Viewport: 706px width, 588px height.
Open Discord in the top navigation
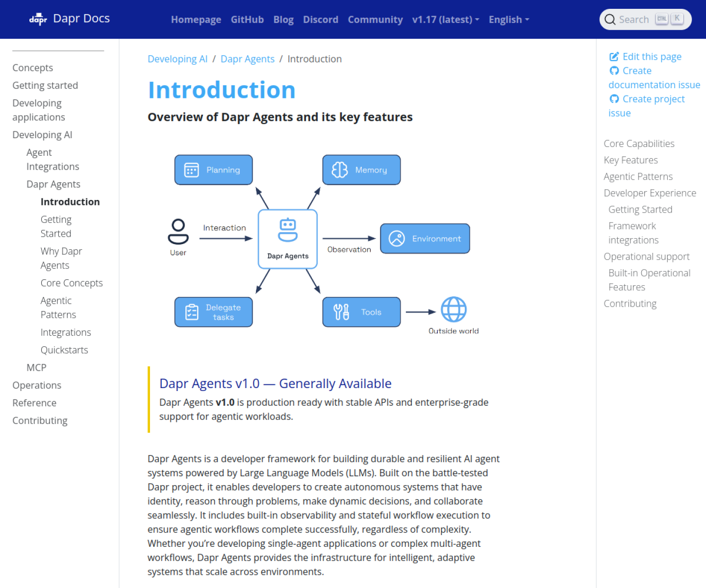(321, 20)
